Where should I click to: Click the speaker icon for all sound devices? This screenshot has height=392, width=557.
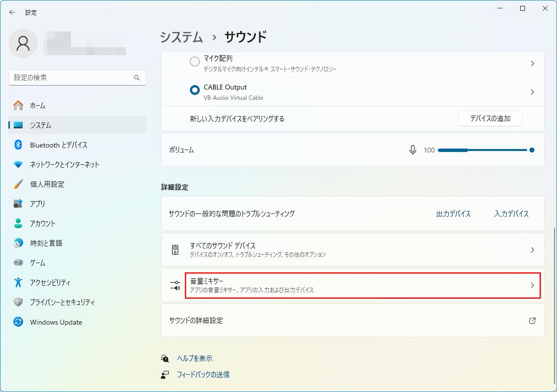pyautogui.click(x=175, y=250)
